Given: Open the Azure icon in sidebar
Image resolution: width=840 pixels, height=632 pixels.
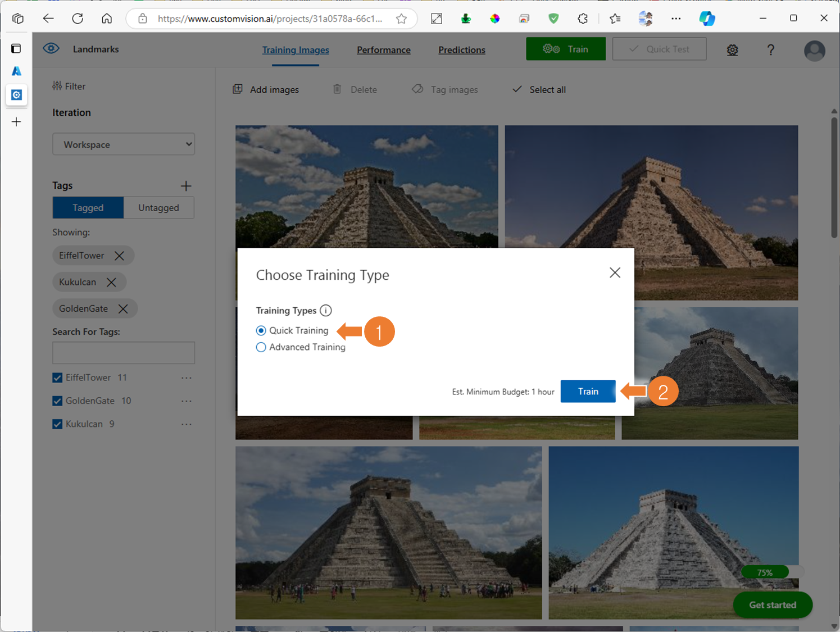Looking at the screenshot, I should pos(16,71).
